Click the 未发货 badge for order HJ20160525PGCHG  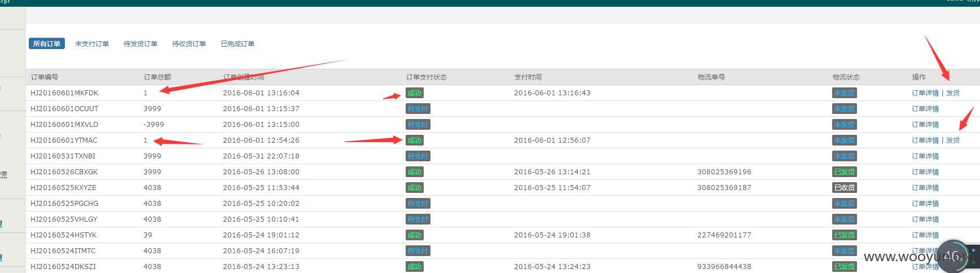coord(844,204)
